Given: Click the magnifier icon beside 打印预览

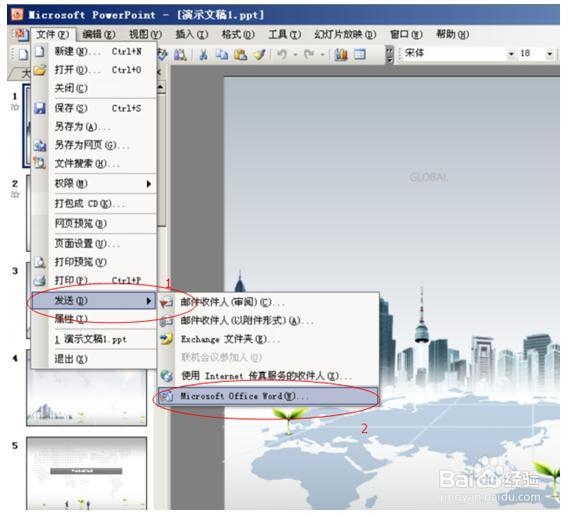Looking at the screenshot, I should point(40,262).
